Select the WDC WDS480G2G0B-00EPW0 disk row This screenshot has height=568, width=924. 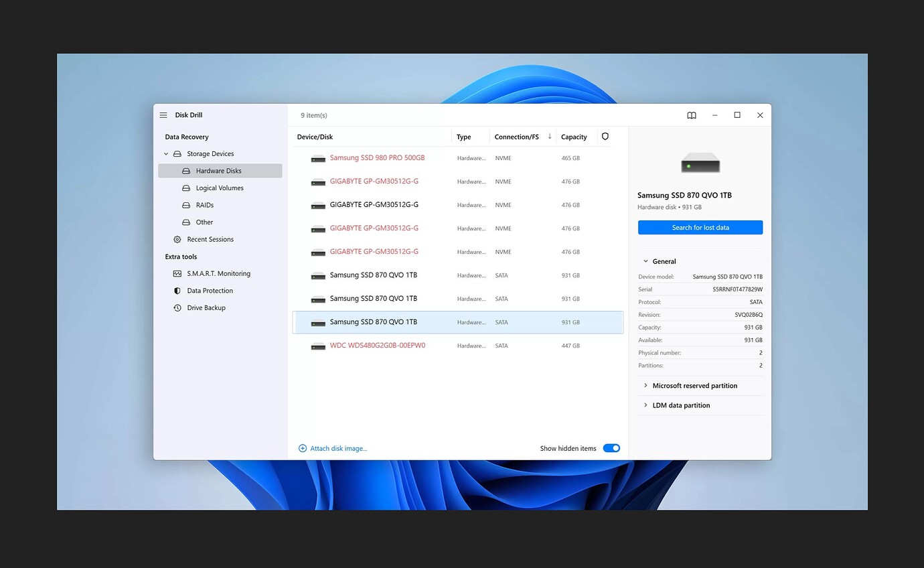pos(377,346)
